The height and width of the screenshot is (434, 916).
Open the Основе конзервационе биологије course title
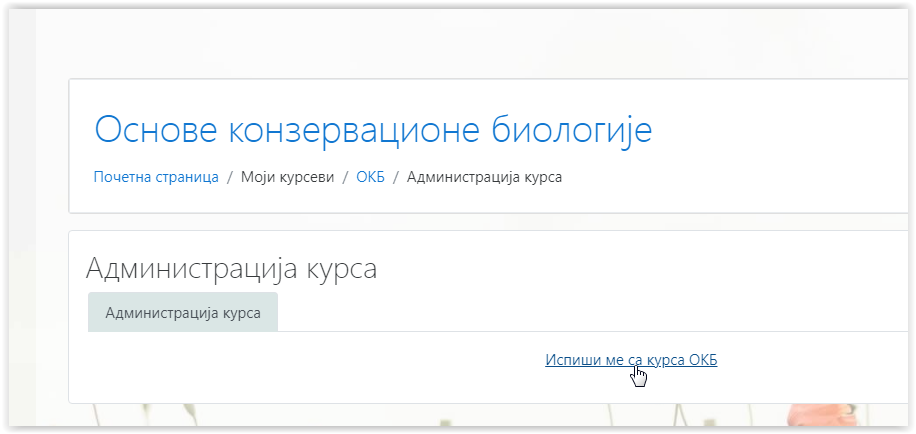coord(373,130)
